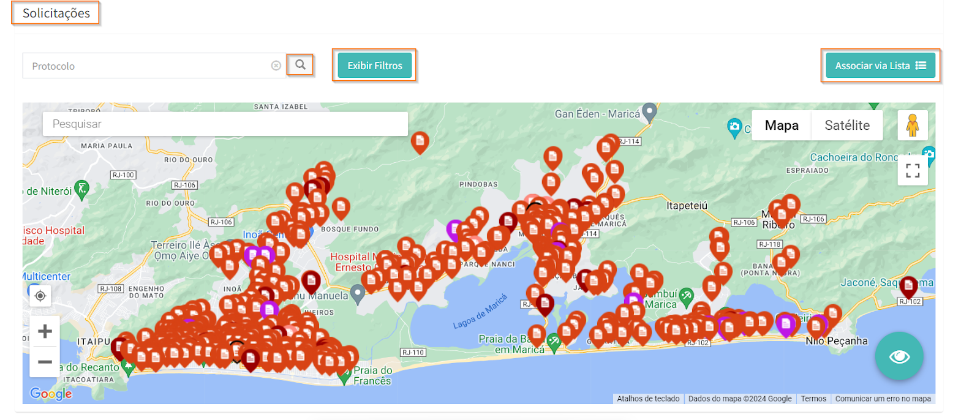Select the Gan Éden - Maricá place pin
This screenshot has height=420, width=980.
coord(649,112)
